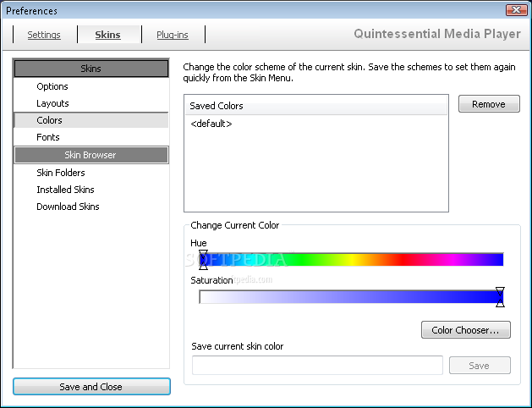Click the Skin Browser section header

click(x=91, y=155)
